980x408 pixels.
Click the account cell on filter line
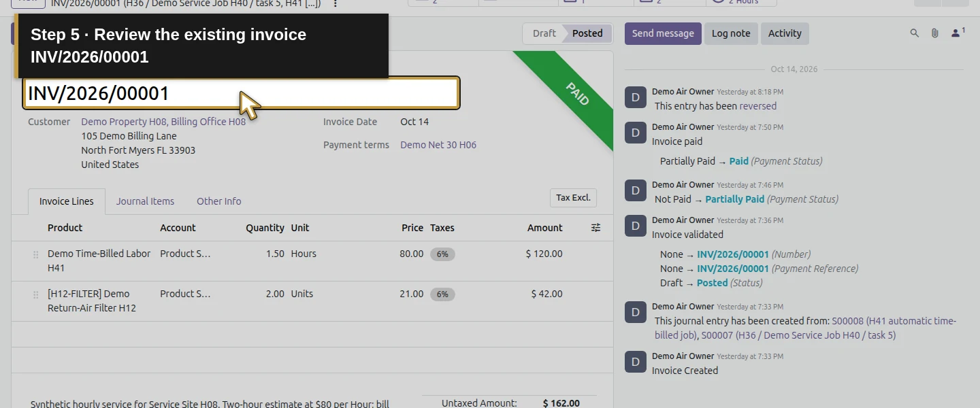tap(185, 294)
